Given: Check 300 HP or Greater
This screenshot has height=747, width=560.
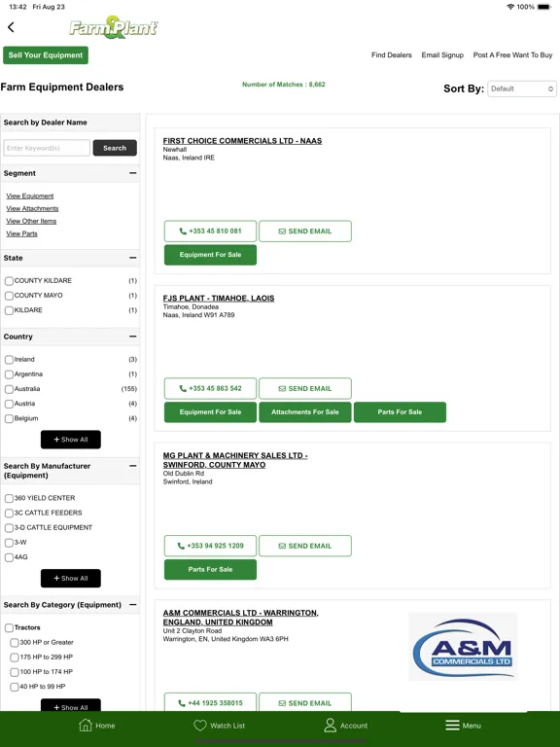Looking at the screenshot, I should 15,643.
